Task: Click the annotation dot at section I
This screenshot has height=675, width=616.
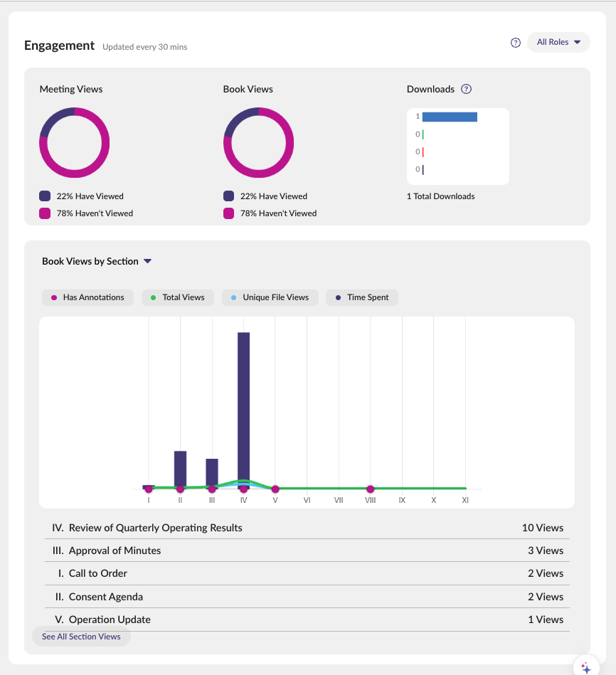Action: point(149,489)
